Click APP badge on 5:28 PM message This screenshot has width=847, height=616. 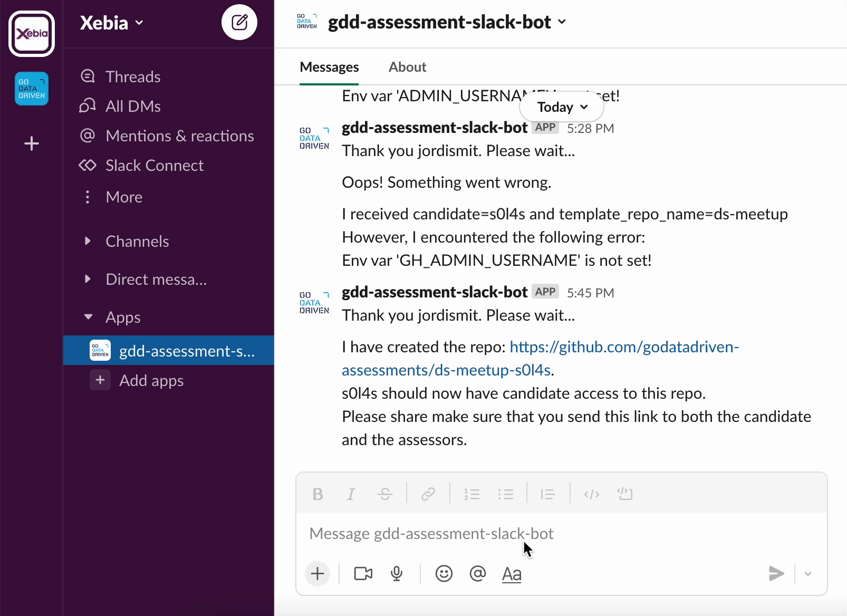[x=545, y=127]
